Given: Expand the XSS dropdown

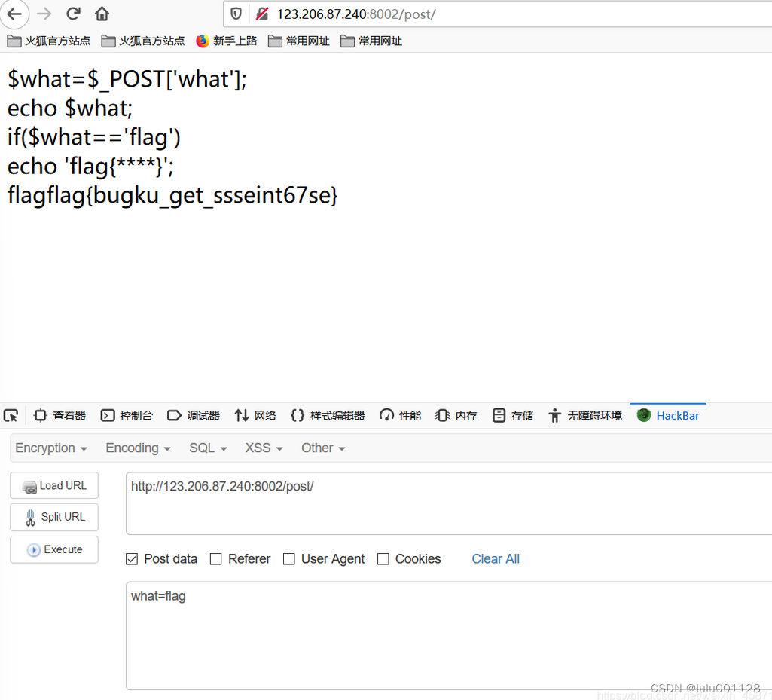Looking at the screenshot, I should pos(262,448).
